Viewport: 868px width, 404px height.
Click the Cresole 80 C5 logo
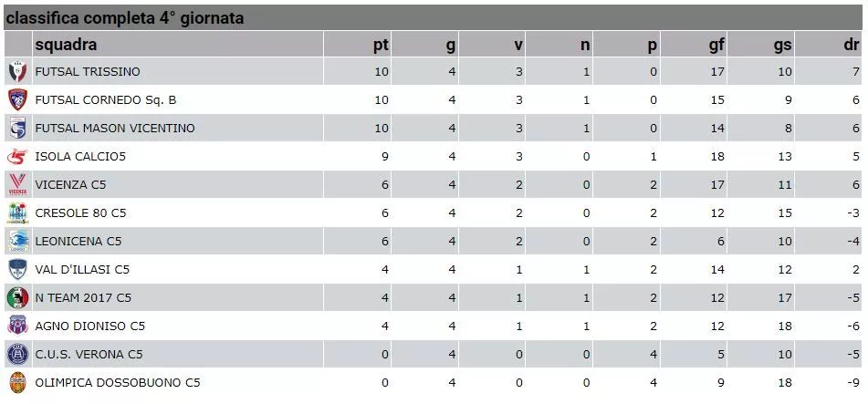tap(17, 213)
